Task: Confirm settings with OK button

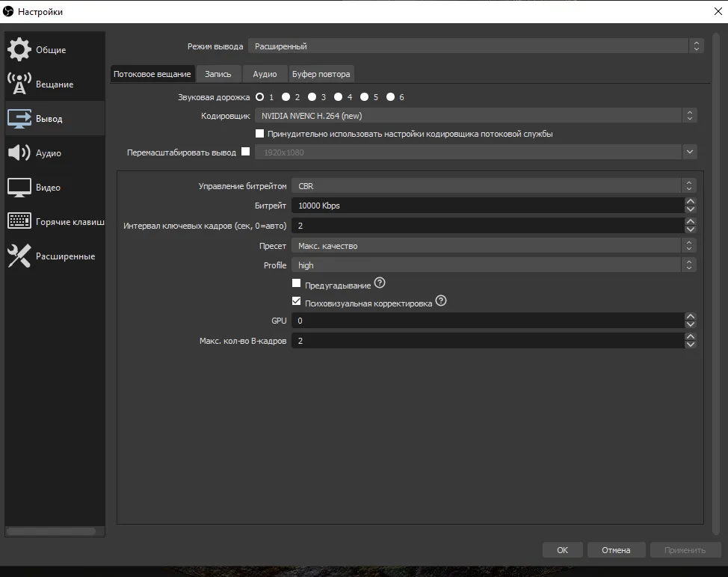Action: (x=562, y=550)
